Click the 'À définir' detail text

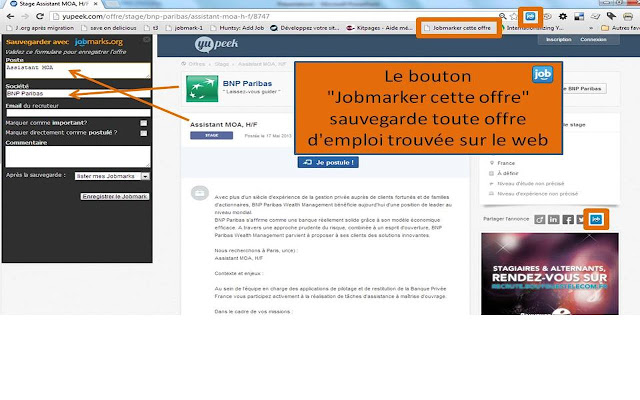(x=508, y=173)
